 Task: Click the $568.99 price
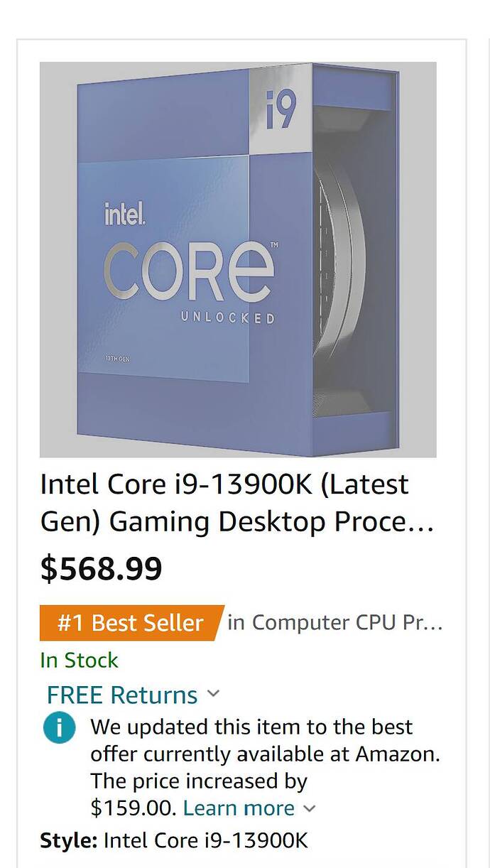click(101, 568)
